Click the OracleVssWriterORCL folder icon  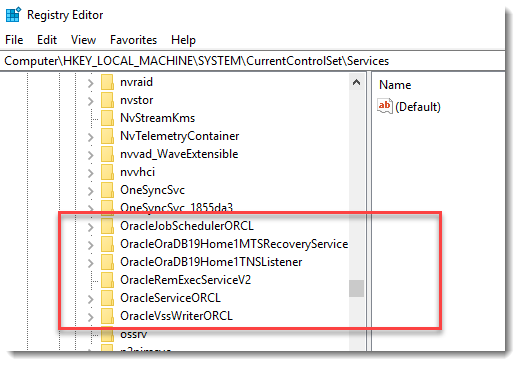[x=107, y=316]
